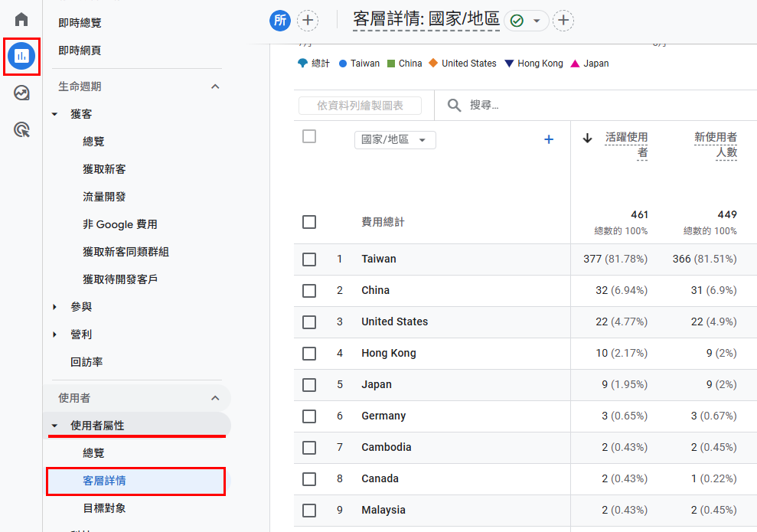The width and height of the screenshot is (757, 532).
Task: Click the dashed plus circle after title status
Action: [x=563, y=20]
